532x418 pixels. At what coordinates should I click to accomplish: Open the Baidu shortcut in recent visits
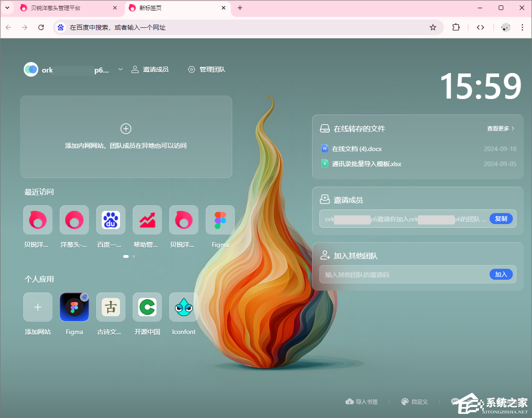[x=111, y=220]
